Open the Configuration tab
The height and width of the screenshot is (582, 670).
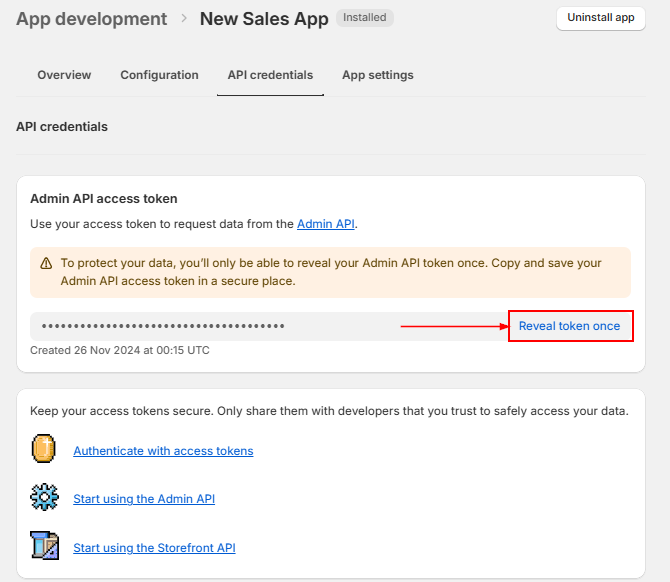[159, 75]
